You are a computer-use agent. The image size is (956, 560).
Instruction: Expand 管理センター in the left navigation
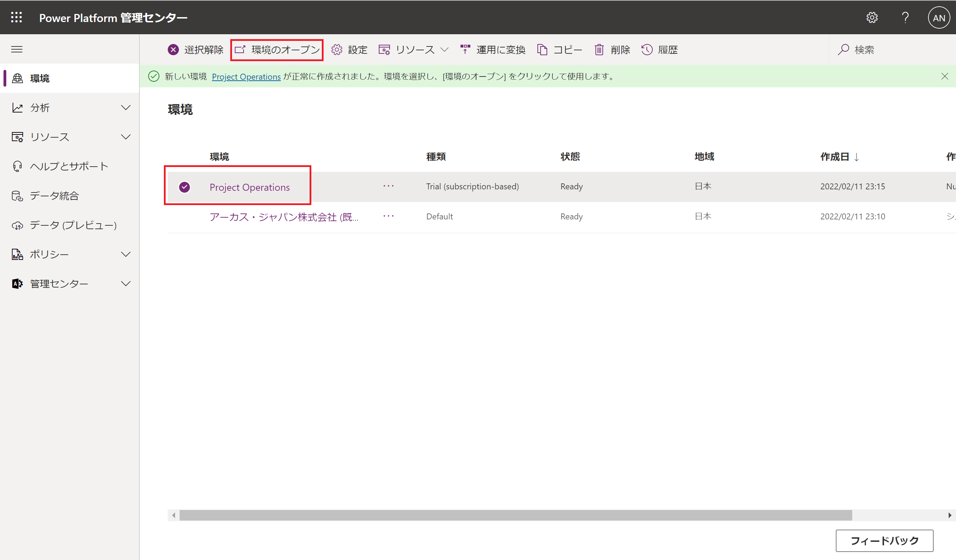[70, 284]
